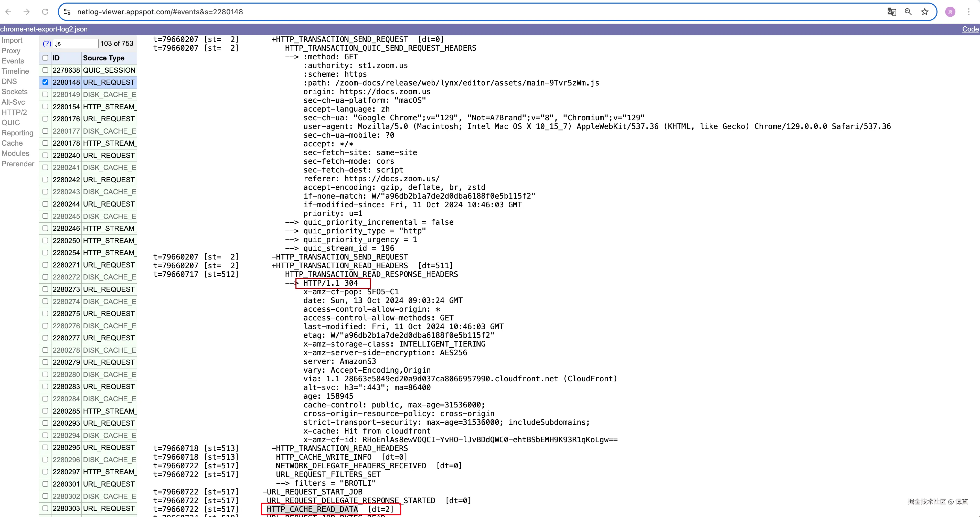Viewport: 980px width, 517px height.
Task: Click the profile avatar icon
Action: [950, 12]
